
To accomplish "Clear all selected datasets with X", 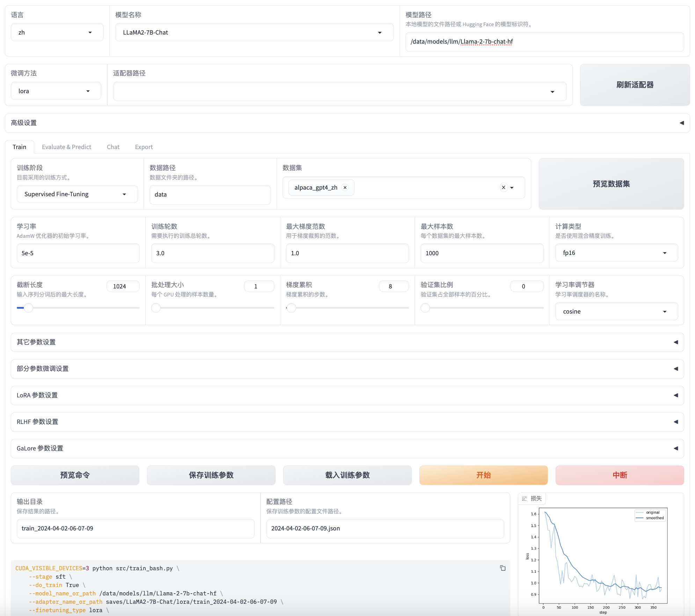I will pos(503,188).
